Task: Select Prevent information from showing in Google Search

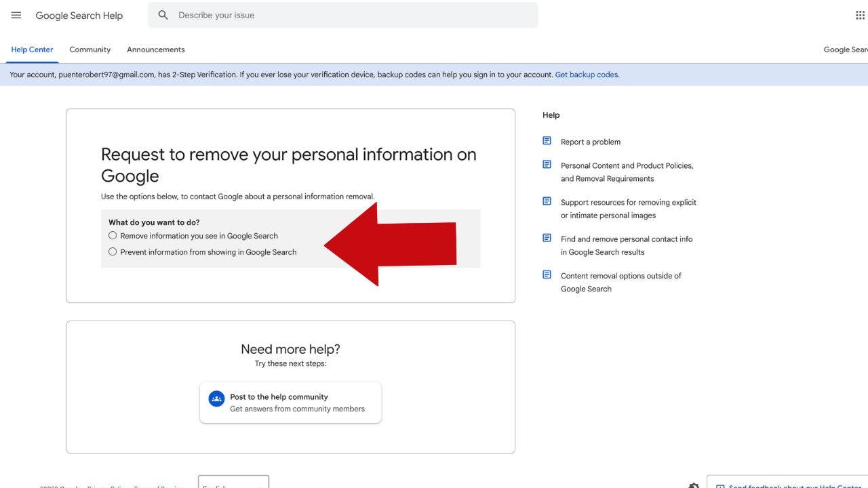Action: [x=113, y=251]
